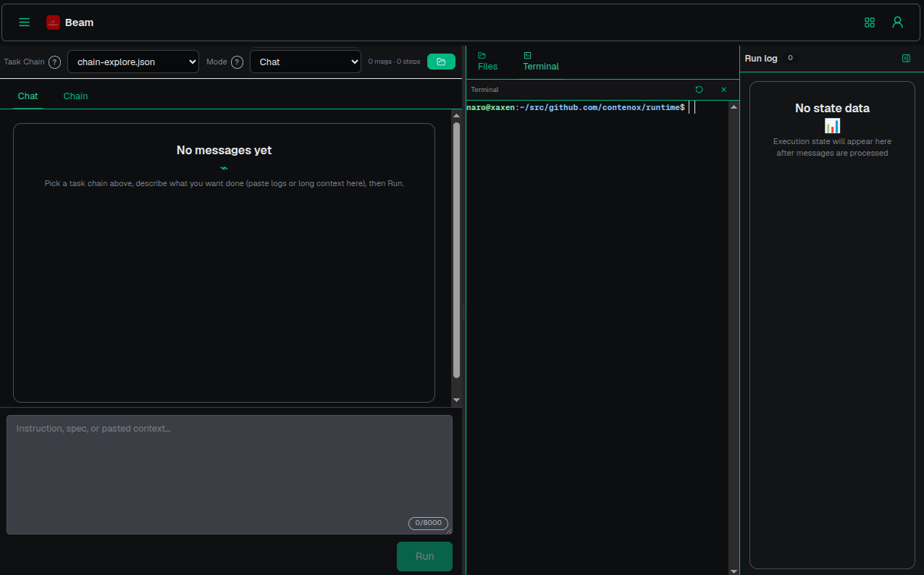924x575 pixels.
Task: Open the chain-explore.json task chain selector
Action: tap(133, 62)
